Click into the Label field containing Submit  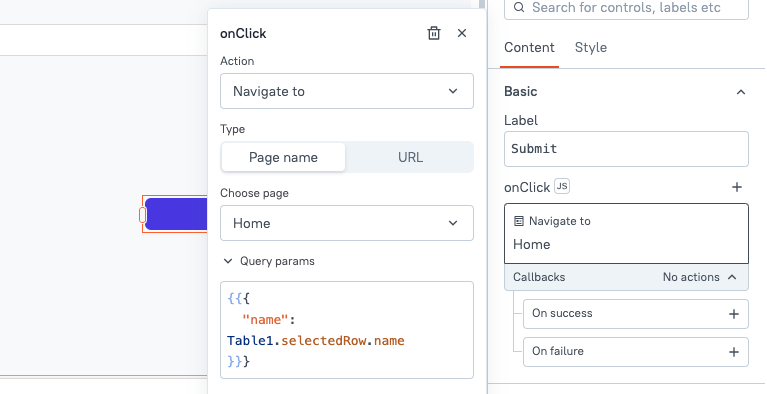coord(626,149)
